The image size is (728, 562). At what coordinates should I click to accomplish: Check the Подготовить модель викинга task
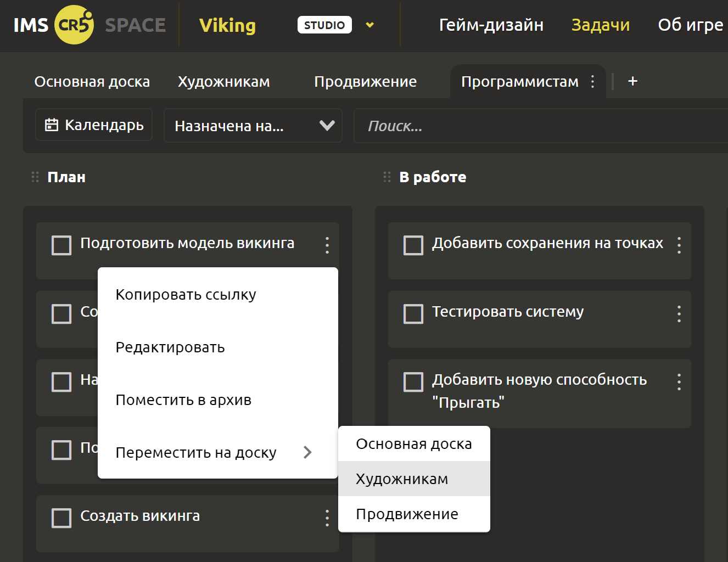tap(61, 245)
